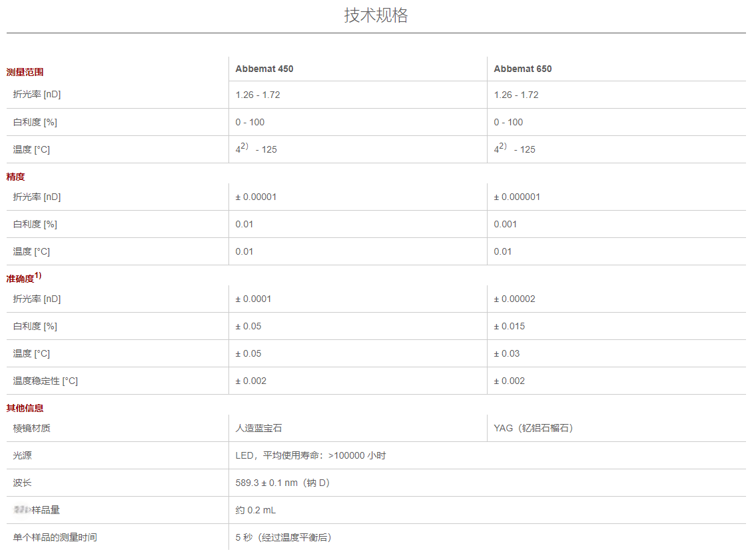Click the YAG（钇铝石榴石）cell
The width and height of the screenshot is (756, 550).
click(533, 428)
